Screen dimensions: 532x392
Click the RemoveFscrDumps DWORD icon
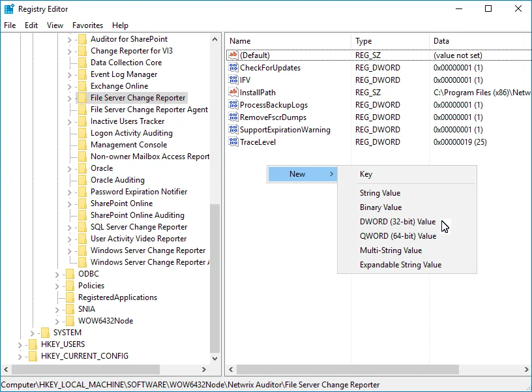[x=233, y=117]
